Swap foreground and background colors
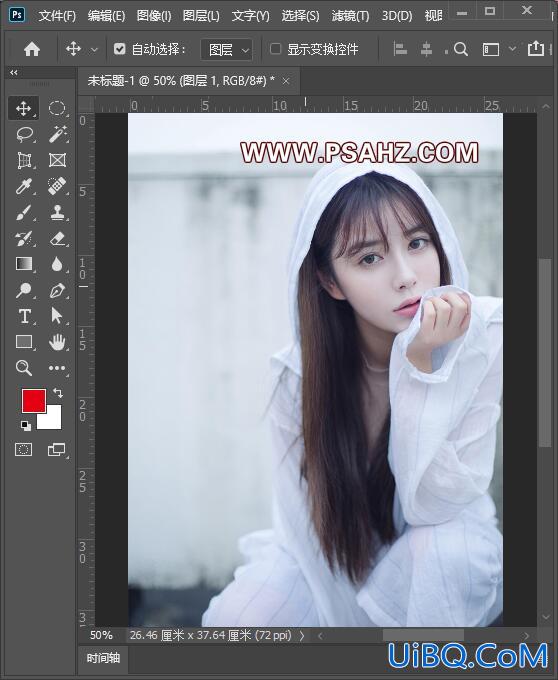The height and width of the screenshot is (680, 558). [x=58, y=393]
